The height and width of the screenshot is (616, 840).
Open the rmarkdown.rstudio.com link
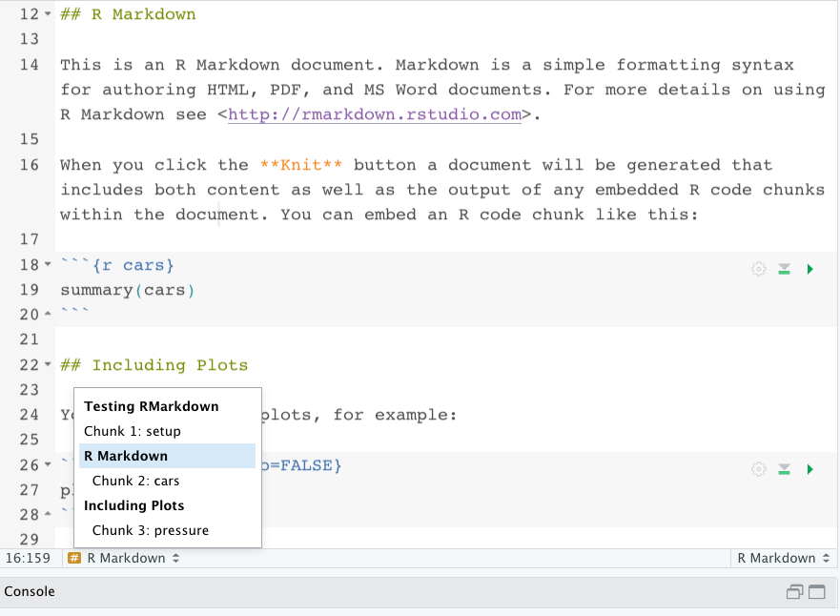(x=375, y=114)
